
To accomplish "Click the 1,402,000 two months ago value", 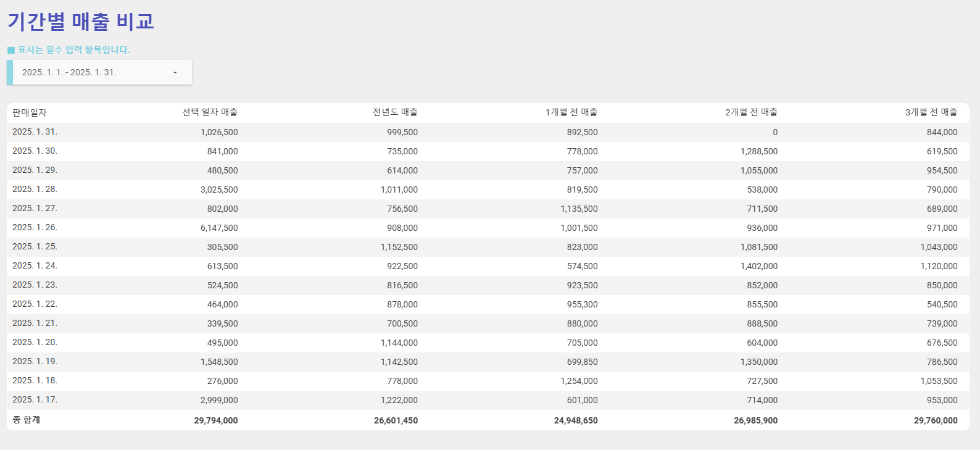I will (x=759, y=266).
